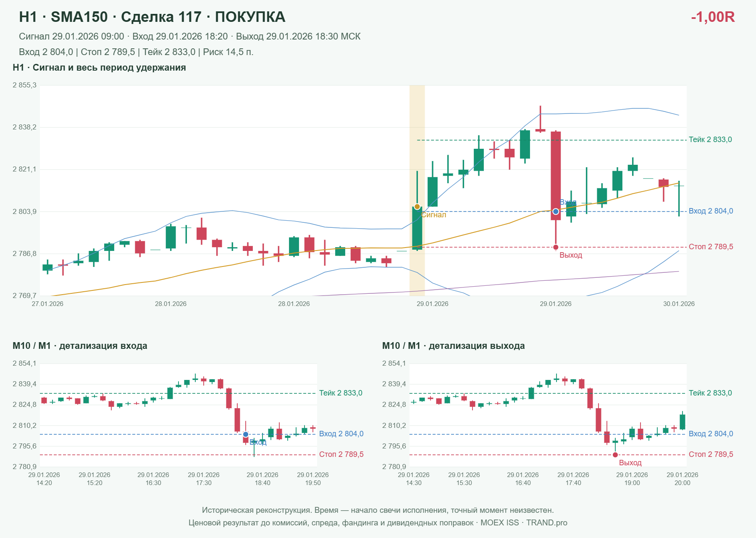Click the 20:00 time label in exit detail chart

(682, 483)
